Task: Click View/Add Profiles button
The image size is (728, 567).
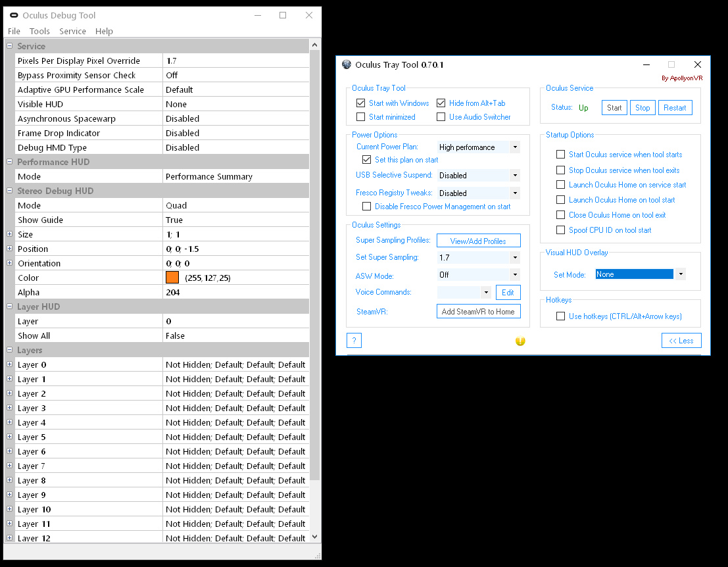Action: pos(478,241)
